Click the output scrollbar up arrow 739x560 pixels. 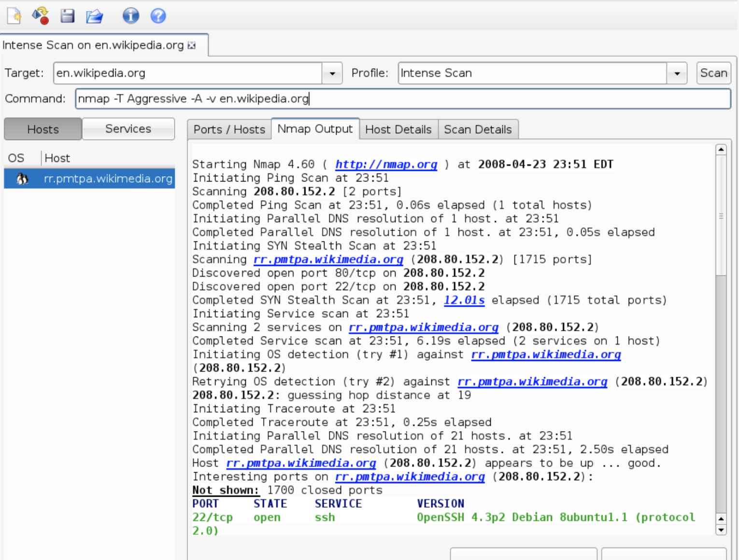(x=721, y=150)
